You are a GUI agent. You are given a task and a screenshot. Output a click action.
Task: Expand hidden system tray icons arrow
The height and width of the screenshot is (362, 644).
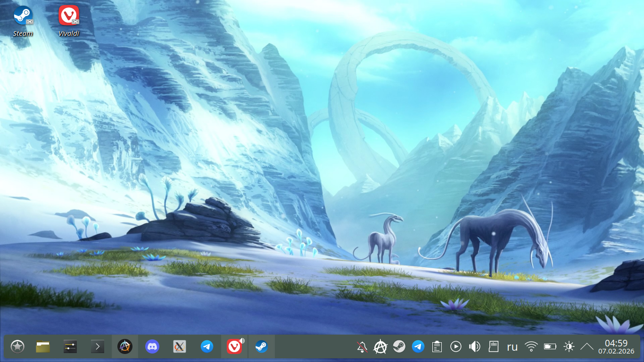pos(587,347)
